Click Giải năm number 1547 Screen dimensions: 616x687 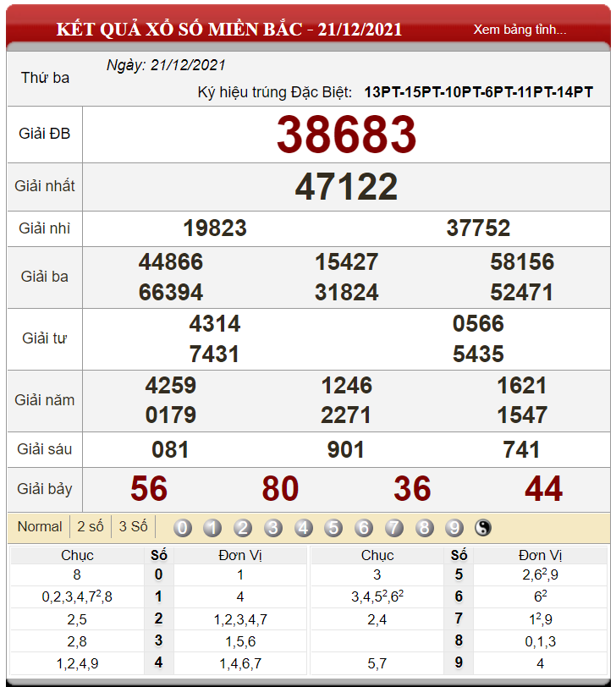(522, 415)
